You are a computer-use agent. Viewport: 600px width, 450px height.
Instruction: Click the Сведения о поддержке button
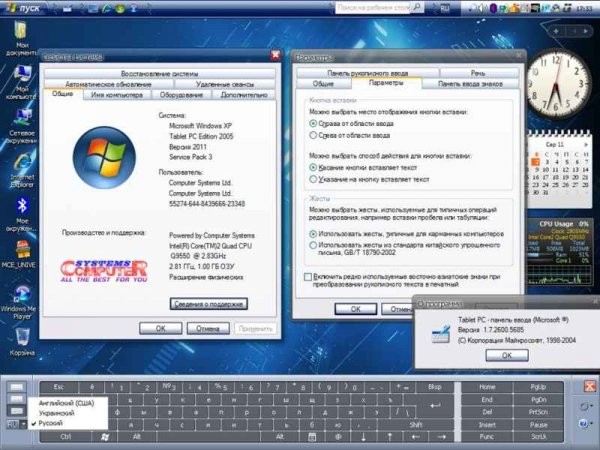click(209, 304)
